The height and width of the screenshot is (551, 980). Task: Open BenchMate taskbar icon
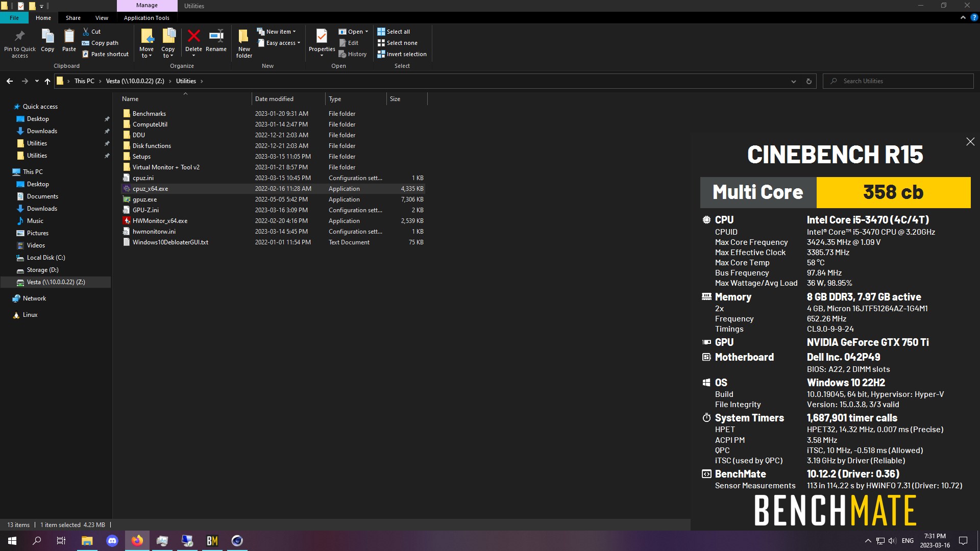point(212,541)
